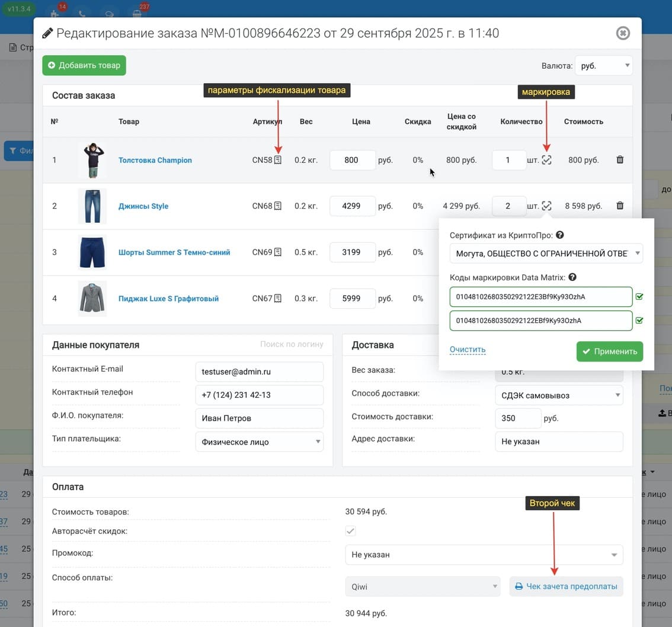Screen dimensions: 672x627
Task: Expand the Способ доставки dropdown
Action: 558,395
